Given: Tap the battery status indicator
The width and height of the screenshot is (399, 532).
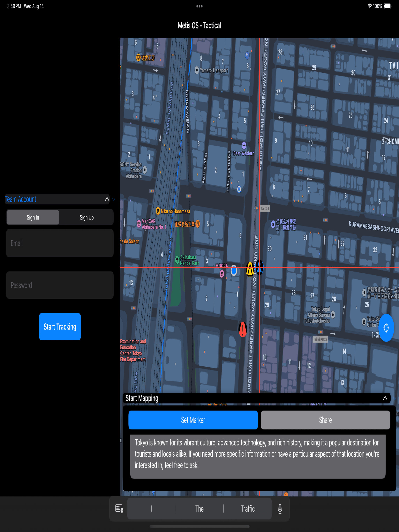Looking at the screenshot, I should coord(388,6).
